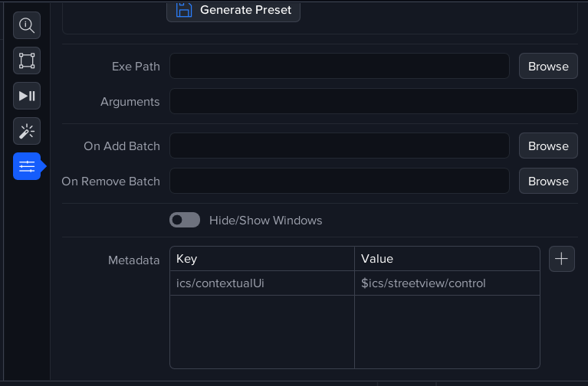The width and height of the screenshot is (588, 386).
Task: Click the Value column header
Action: [446, 259]
